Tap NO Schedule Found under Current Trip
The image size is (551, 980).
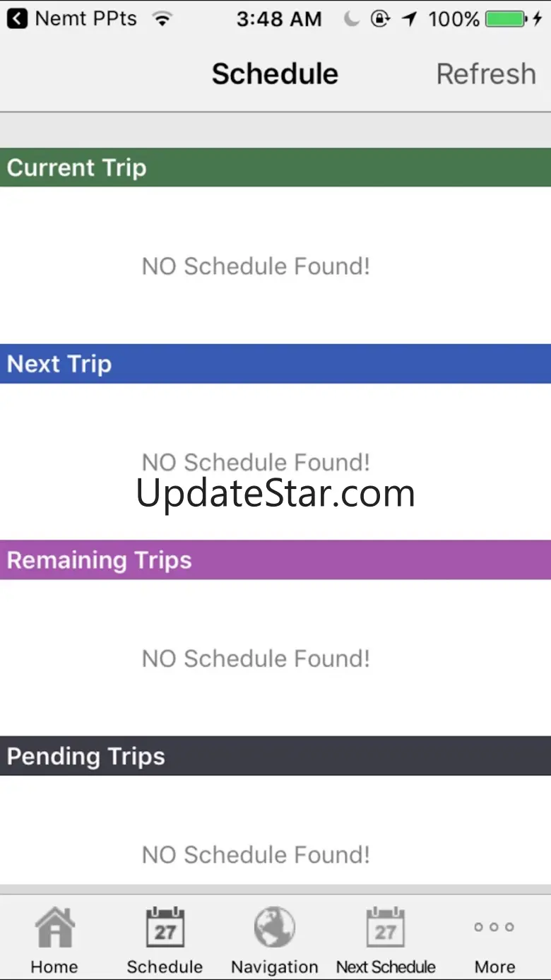coord(256,266)
